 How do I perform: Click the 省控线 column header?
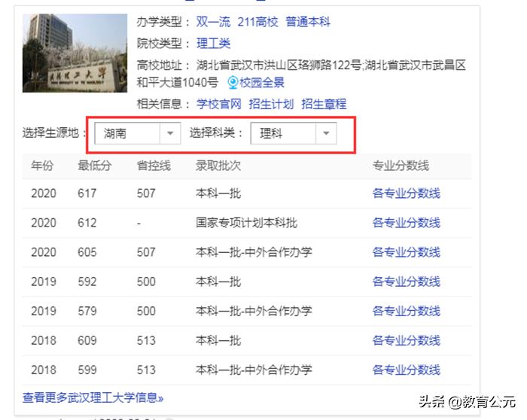154,166
